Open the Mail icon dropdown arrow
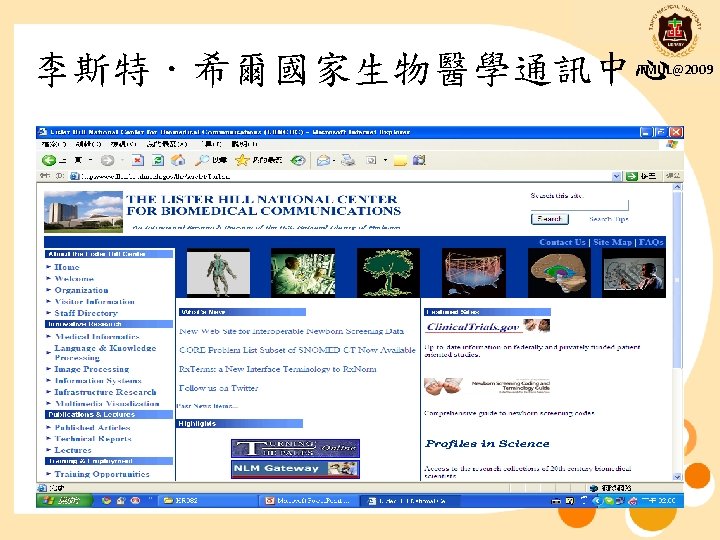Viewport: 720px width, 540px height. [334, 160]
